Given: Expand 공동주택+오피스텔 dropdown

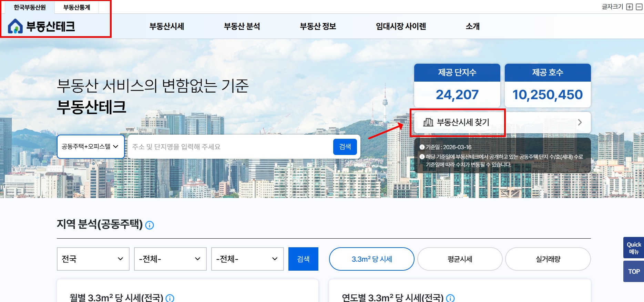Looking at the screenshot, I should tap(91, 147).
